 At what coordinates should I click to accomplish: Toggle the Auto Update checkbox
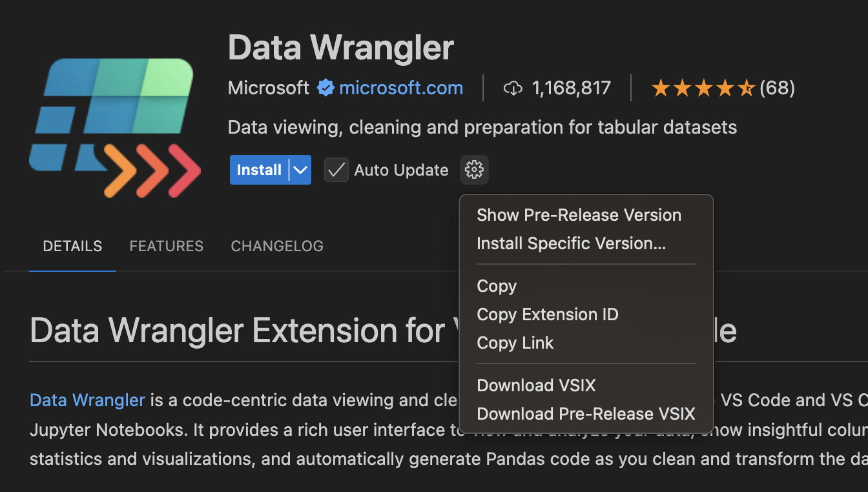pos(336,170)
